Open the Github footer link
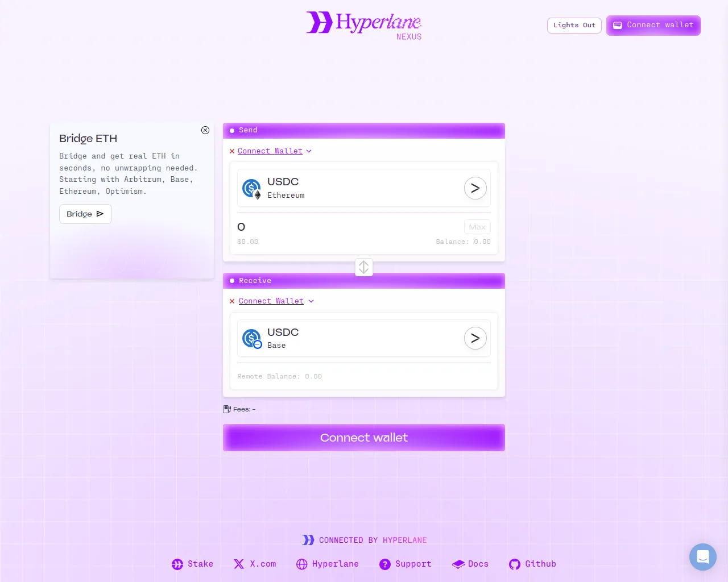This screenshot has width=728, height=582. pyautogui.click(x=532, y=564)
